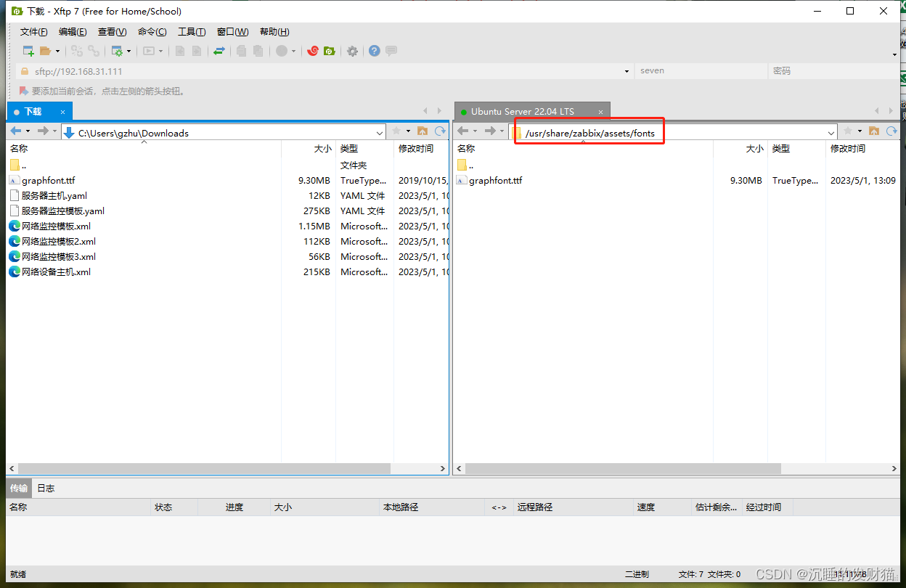906x588 pixels.
Task: Open the remote pane favorites dropdown arrow
Action: (860, 131)
